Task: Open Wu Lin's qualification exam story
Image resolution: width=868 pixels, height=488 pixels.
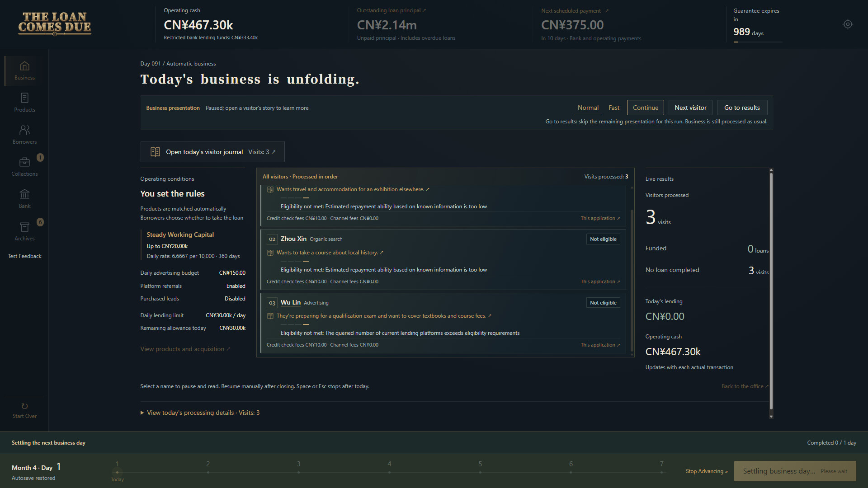Action: [x=384, y=316]
